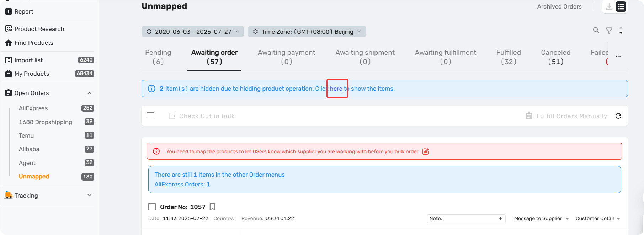Open the order filter funnel icon
The width and height of the screenshot is (644, 235).
click(609, 31)
